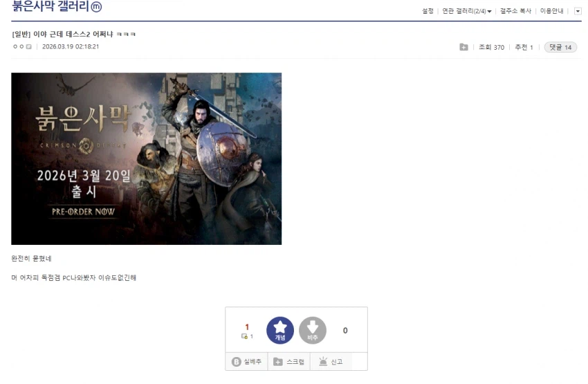The image size is (588, 384).
Task: Click the author gallog icon beside ㅇㅇ
Action: [x=29, y=47]
